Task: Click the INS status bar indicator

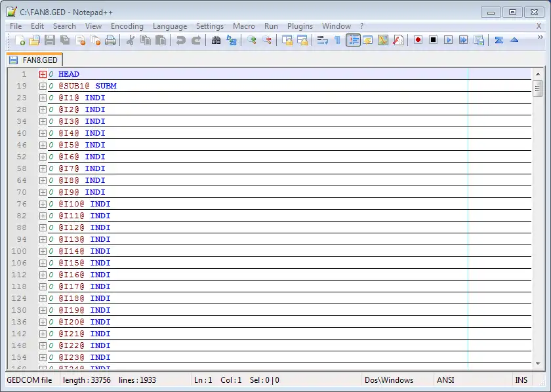Action: click(x=521, y=380)
